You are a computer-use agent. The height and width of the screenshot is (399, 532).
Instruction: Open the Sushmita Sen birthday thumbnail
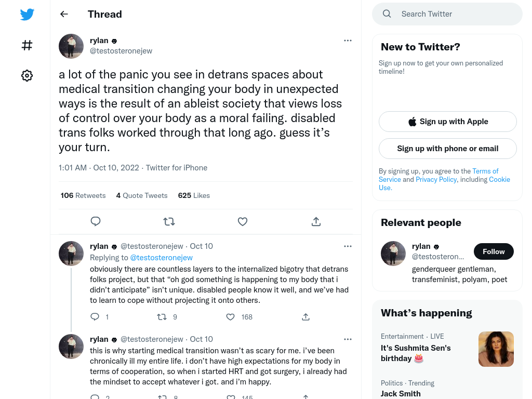click(496, 349)
